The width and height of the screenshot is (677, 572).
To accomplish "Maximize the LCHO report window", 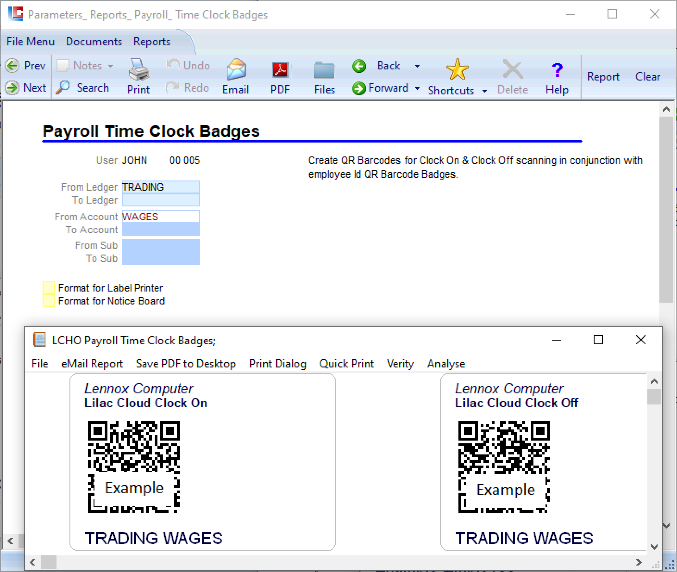I will point(598,340).
